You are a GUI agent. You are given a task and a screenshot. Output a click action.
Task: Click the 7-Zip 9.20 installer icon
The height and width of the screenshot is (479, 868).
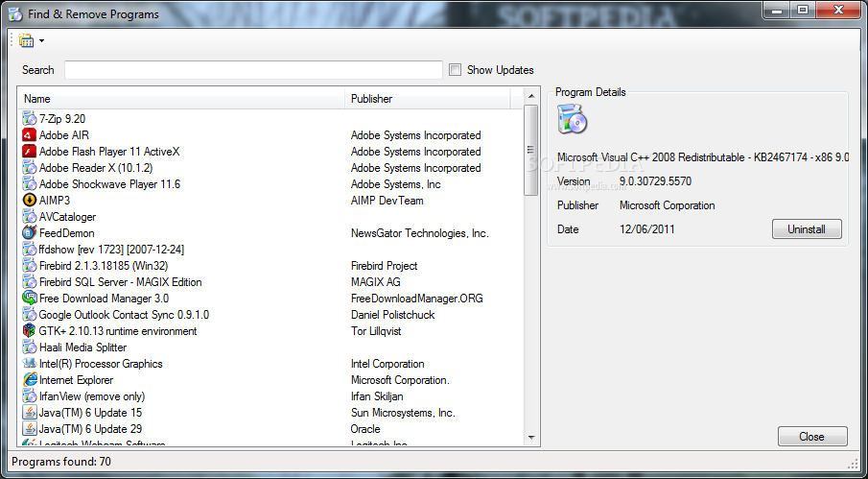pos(29,118)
